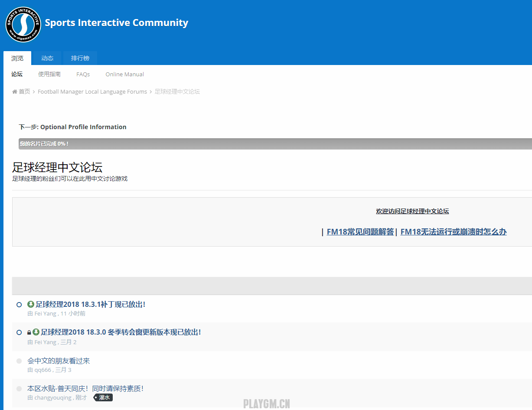Open 下一步: Optional Profile Information
Viewport: 532px width, 410px height.
tap(73, 127)
